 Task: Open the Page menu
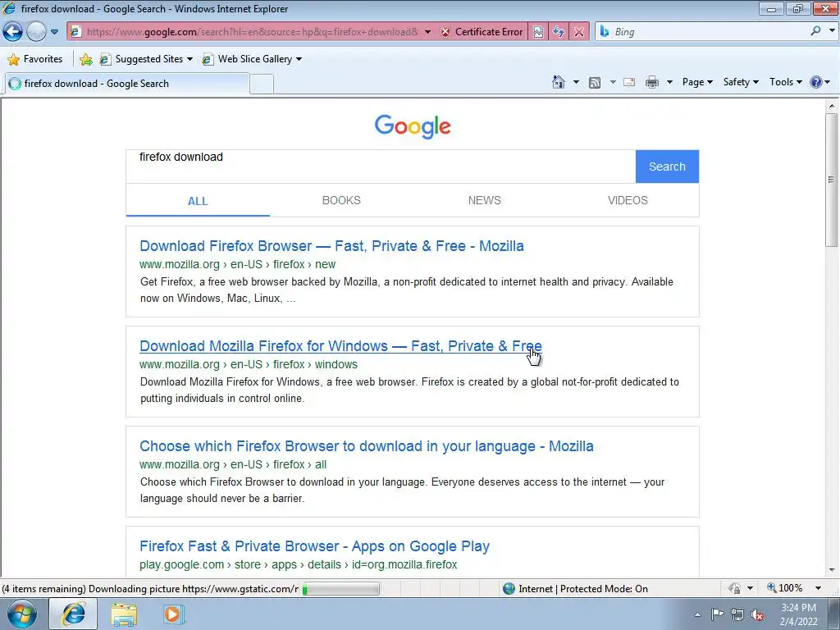click(x=697, y=82)
